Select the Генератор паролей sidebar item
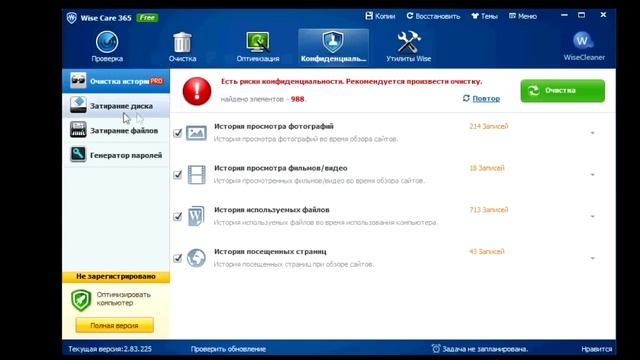Screen dimensions: 640x360 pos(116,155)
